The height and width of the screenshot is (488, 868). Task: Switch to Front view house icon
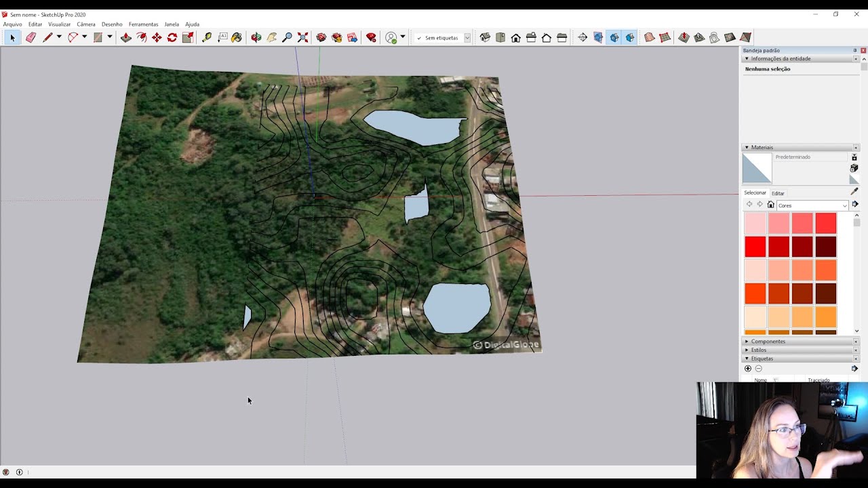click(516, 38)
